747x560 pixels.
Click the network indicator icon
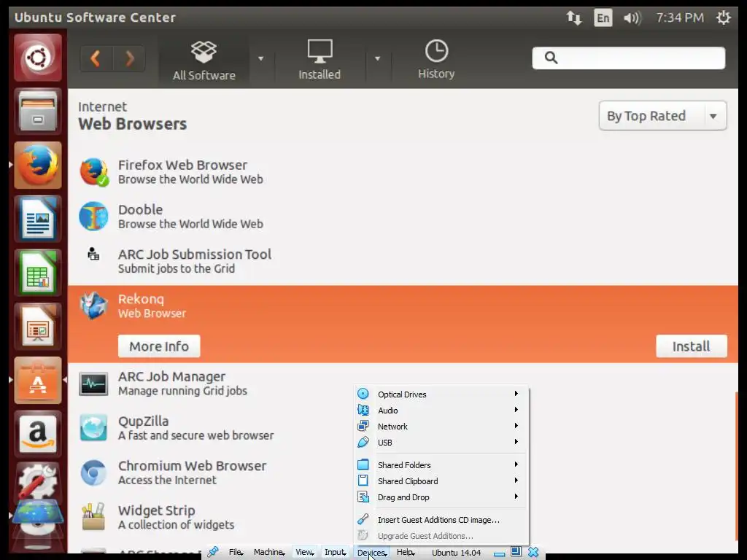pos(573,18)
